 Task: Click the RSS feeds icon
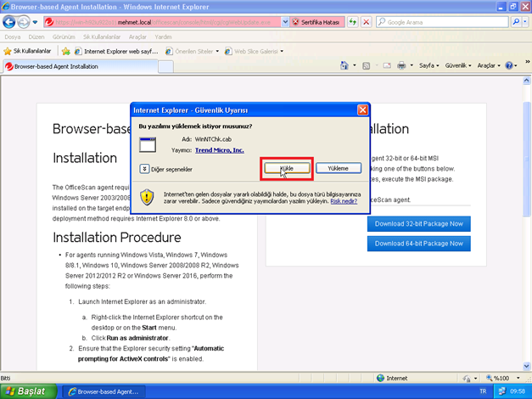[x=366, y=66]
